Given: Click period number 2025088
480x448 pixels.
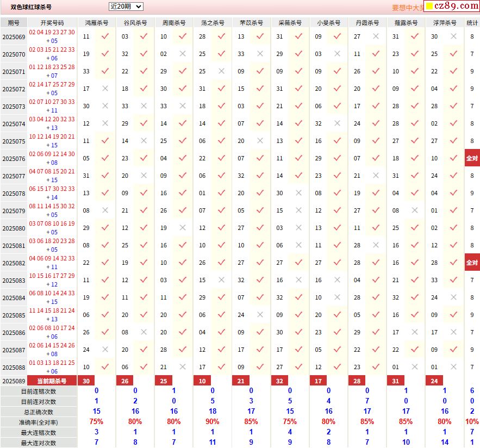Looking at the screenshot, I should pyautogui.click(x=14, y=368).
